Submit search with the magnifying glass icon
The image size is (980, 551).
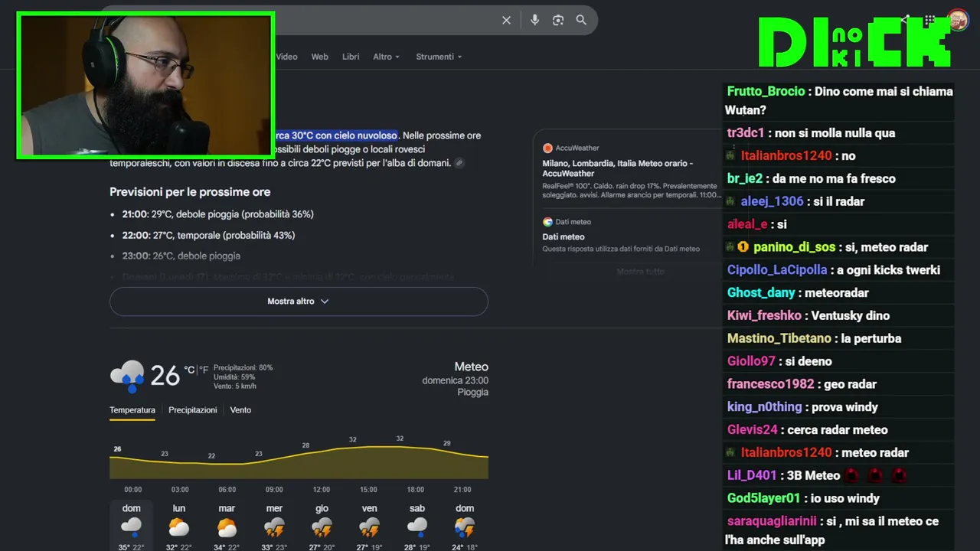[x=581, y=21]
